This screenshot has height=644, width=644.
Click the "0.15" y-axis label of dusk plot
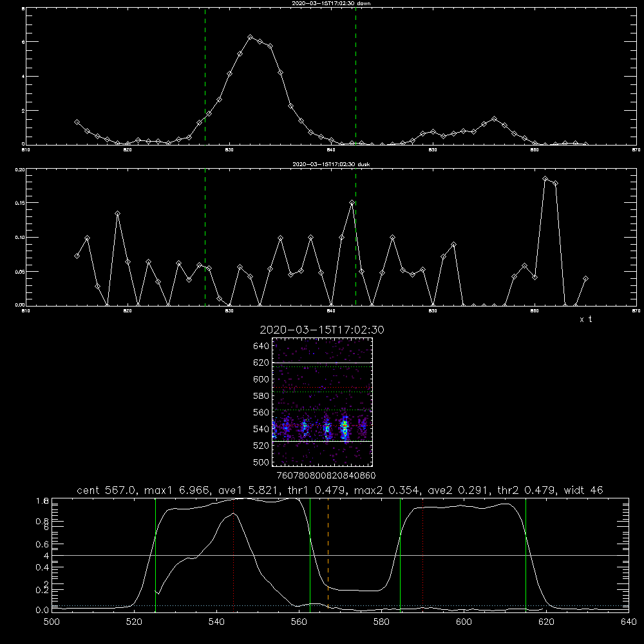point(20,203)
